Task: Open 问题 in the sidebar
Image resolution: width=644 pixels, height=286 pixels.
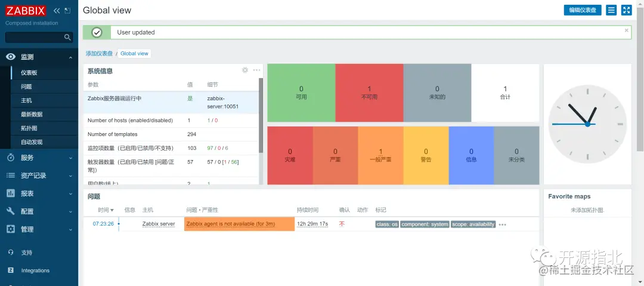Action: click(x=26, y=87)
